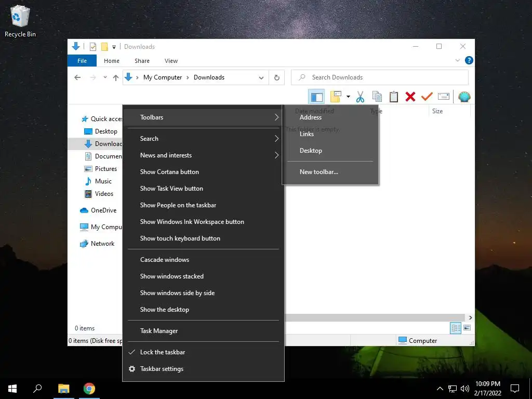
Task: Open the teal shell toolbar icon
Action: click(x=464, y=97)
